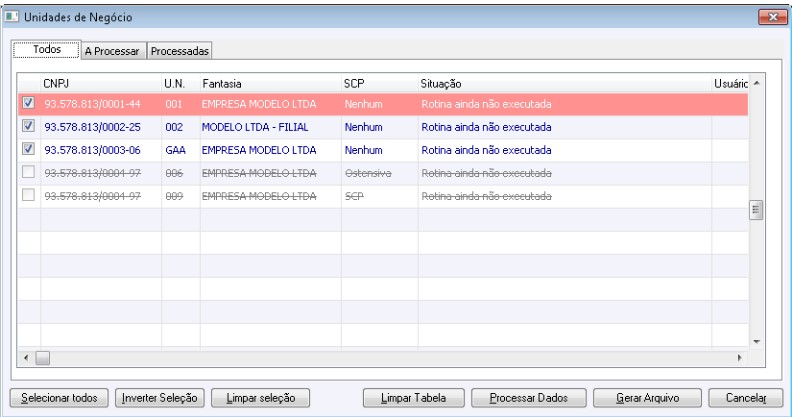This screenshot has width=792, height=417.
Task: Click the horizontal scrollbar right arrow
Action: click(741, 357)
